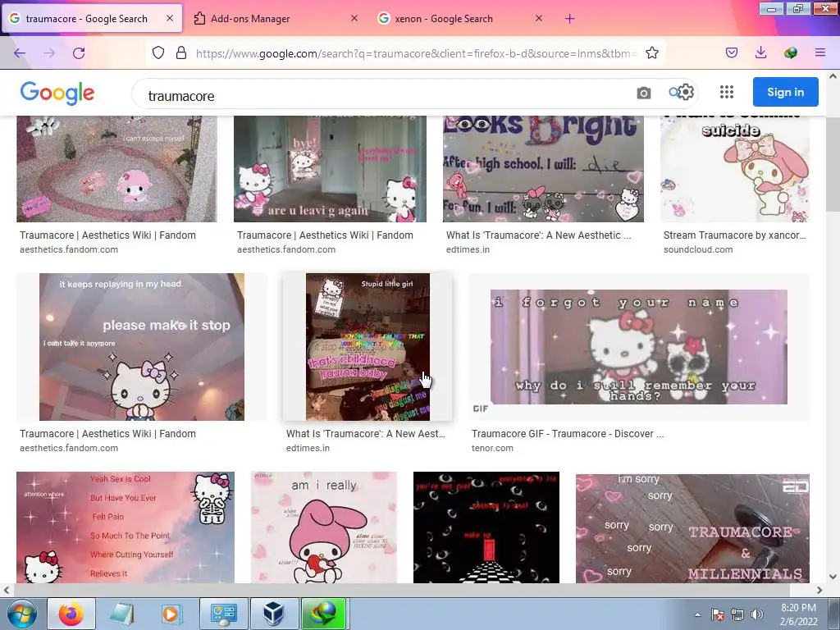The width and height of the screenshot is (840, 630).
Task: Close the traumacore Google Search tab
Action: [x=170, y=18]
